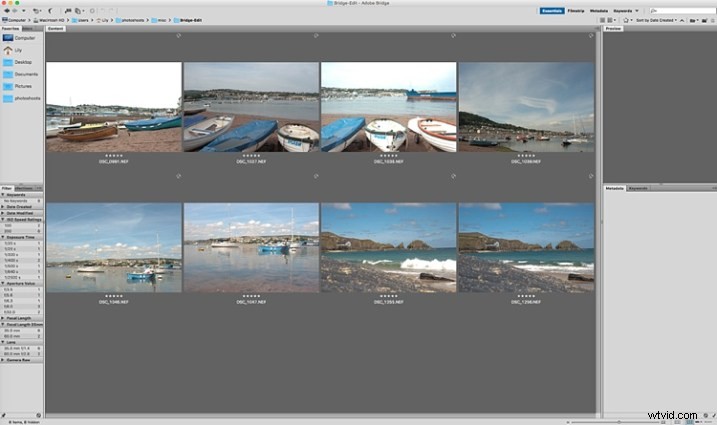Click the Essentials workspace button

pyautogui.click(x=551, y=11)
